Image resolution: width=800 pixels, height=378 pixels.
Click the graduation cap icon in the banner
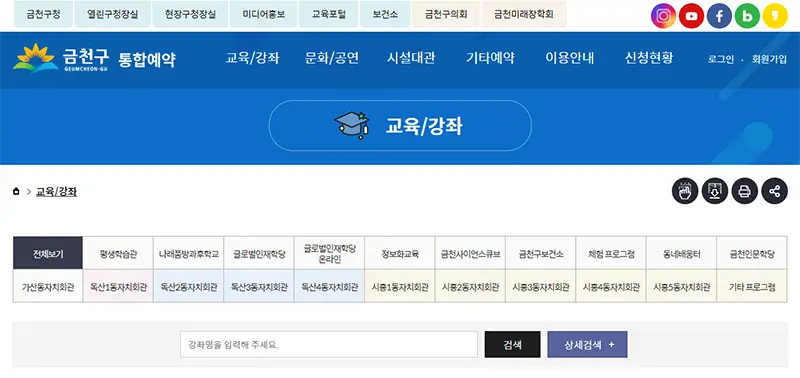[x=352, y=125]
